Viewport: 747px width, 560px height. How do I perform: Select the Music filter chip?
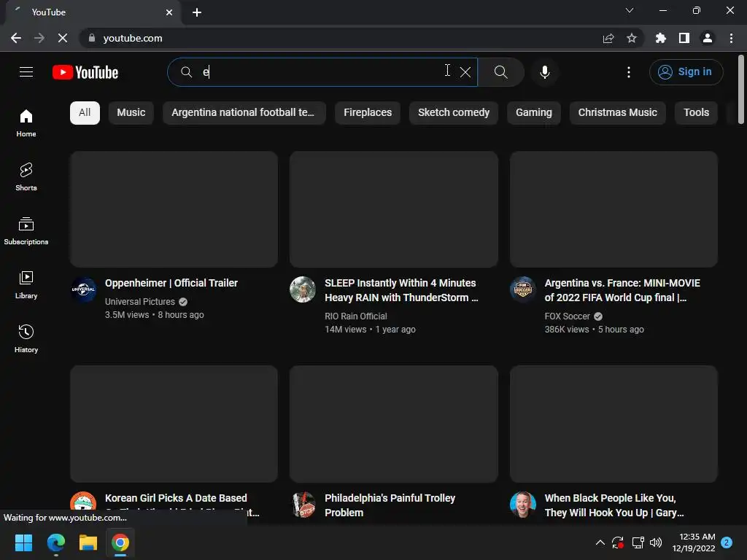click(131, 113)
